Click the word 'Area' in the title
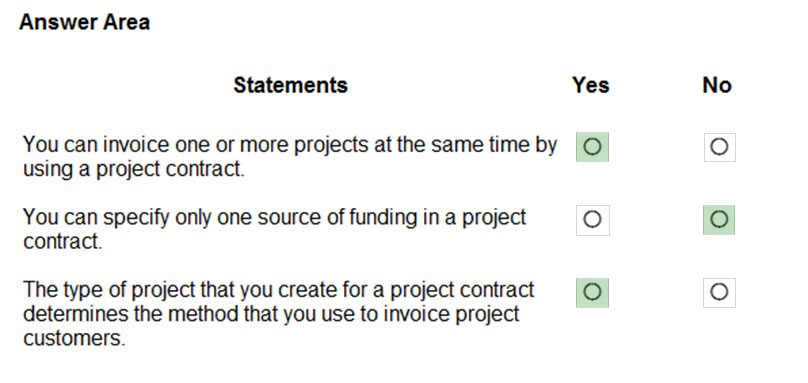The height and width of the screenshot is (383, 808). (126, 22)
